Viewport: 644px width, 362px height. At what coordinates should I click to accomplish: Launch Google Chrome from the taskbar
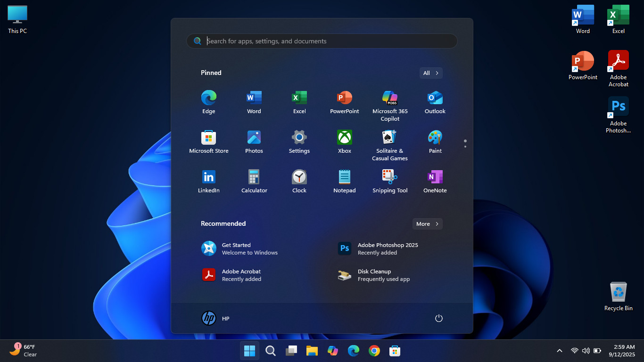point(374,351)
